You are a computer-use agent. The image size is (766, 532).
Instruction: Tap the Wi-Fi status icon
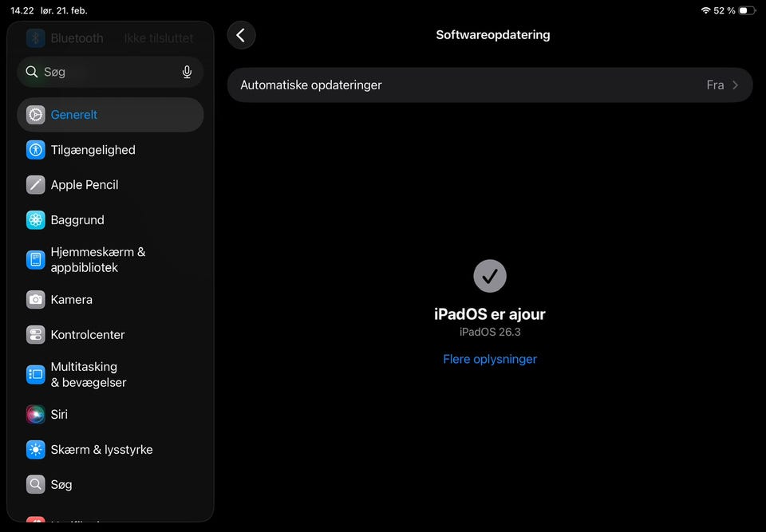[705, 10]
